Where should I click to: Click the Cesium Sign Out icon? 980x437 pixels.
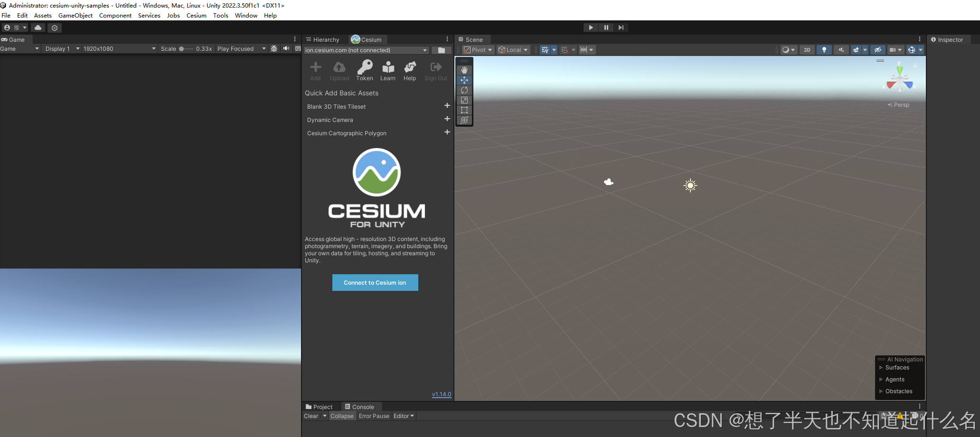click(436, 71)
